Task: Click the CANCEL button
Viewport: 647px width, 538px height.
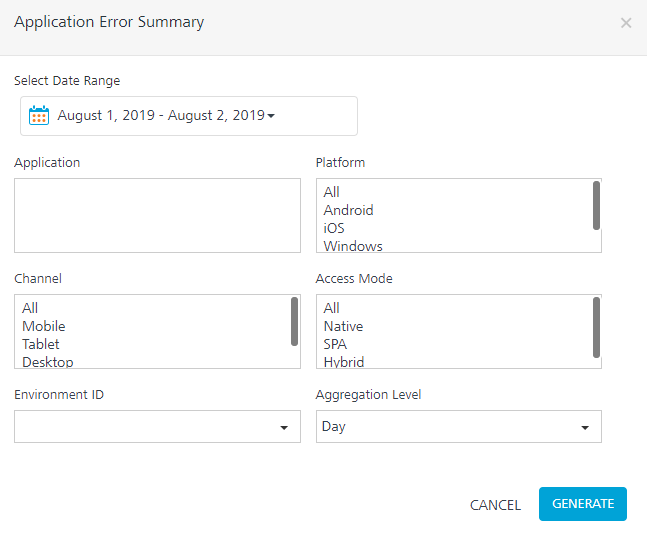Action: 495,505
